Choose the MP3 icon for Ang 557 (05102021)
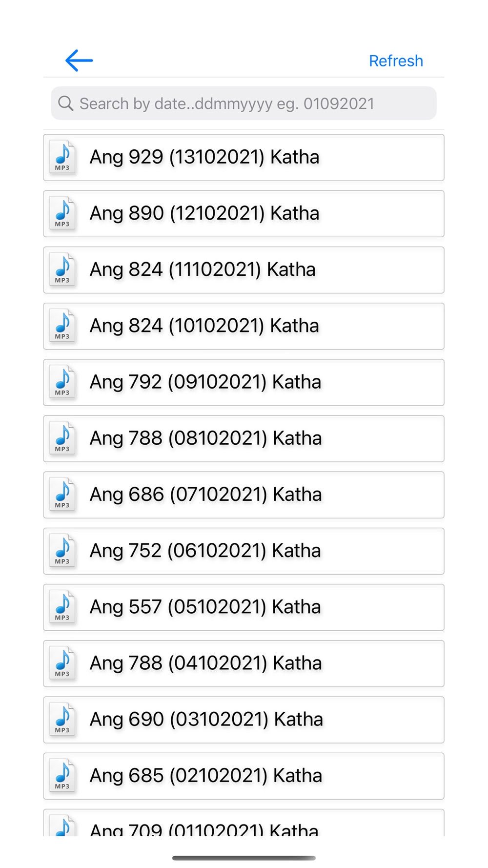488x868 pixels. pyautogui.click(x=62, y=607)
